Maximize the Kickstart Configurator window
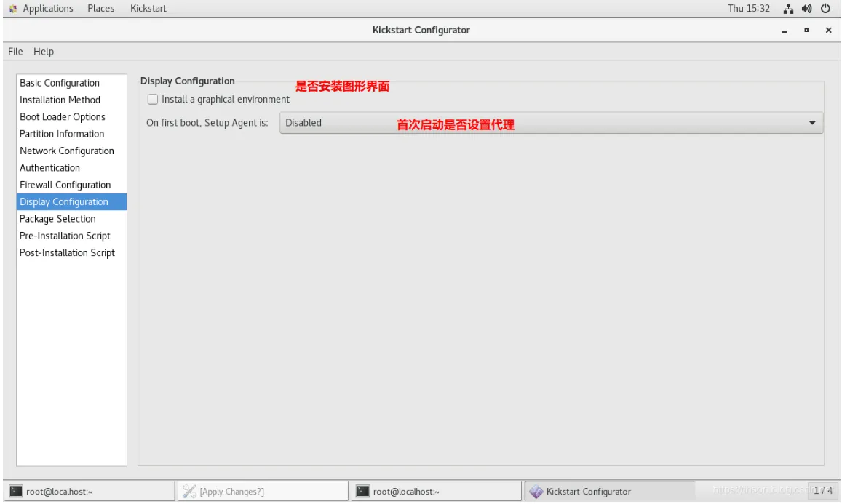842x504 pixels. (x=806, y=31)
